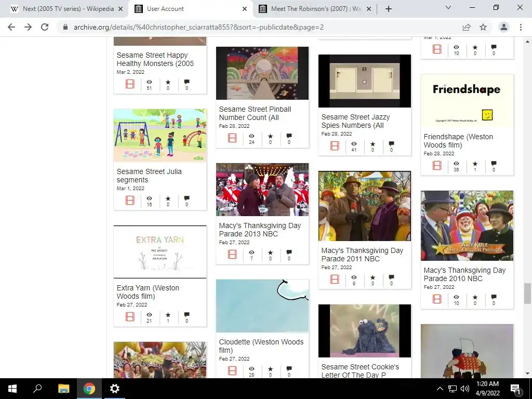This screenshot has width=532, height=399.
Task: Open Sesame Street Pinball Number Count title link
Action: pos(255,113)
